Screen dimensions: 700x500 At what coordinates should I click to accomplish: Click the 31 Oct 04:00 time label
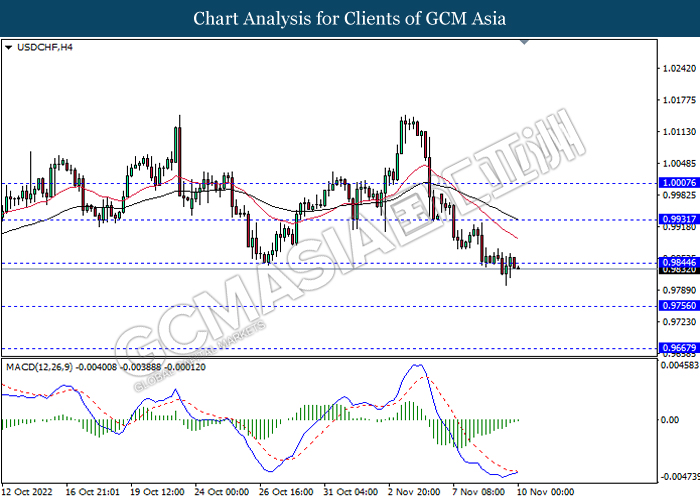[x=351, y=492]
